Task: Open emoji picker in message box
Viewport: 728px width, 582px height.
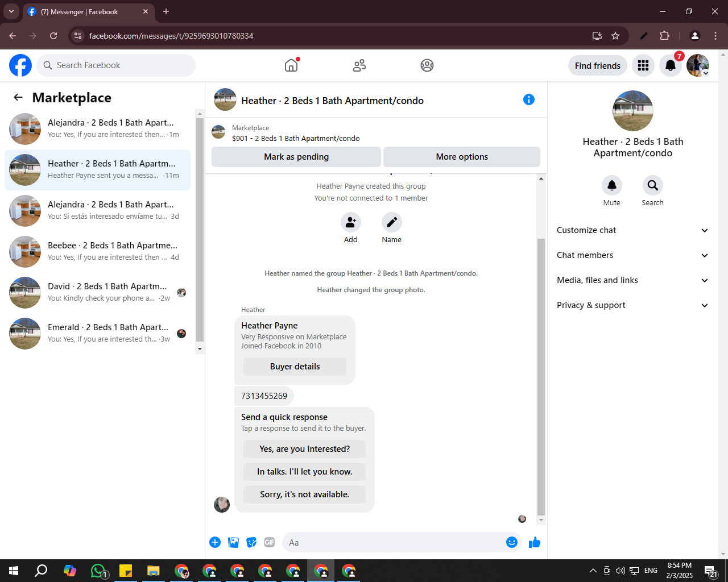Action: click(x=512, y=542)
